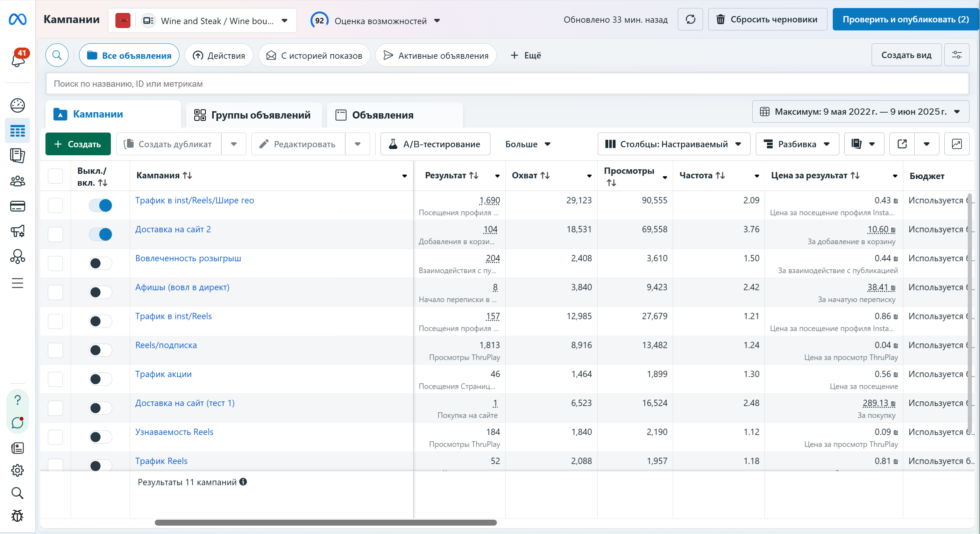980x534 pixels.
Task: Open the Разбивка breakdown dropdown
Action: (x=797, y=144)
